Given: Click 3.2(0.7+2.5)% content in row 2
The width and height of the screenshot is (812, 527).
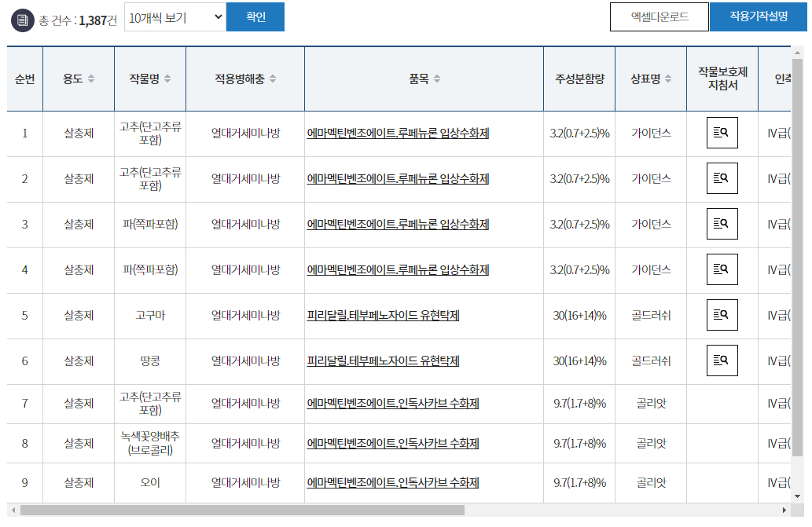Looking at the screenshot, I should 579,179.
